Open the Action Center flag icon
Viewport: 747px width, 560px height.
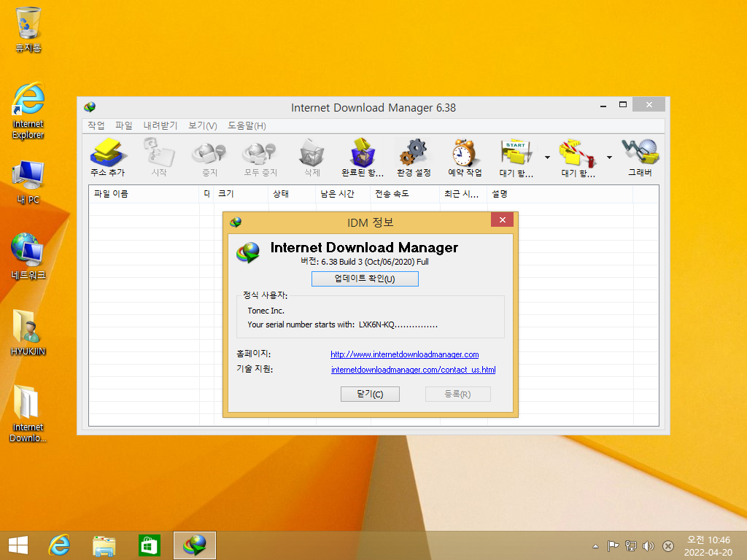tap(613, 546)
